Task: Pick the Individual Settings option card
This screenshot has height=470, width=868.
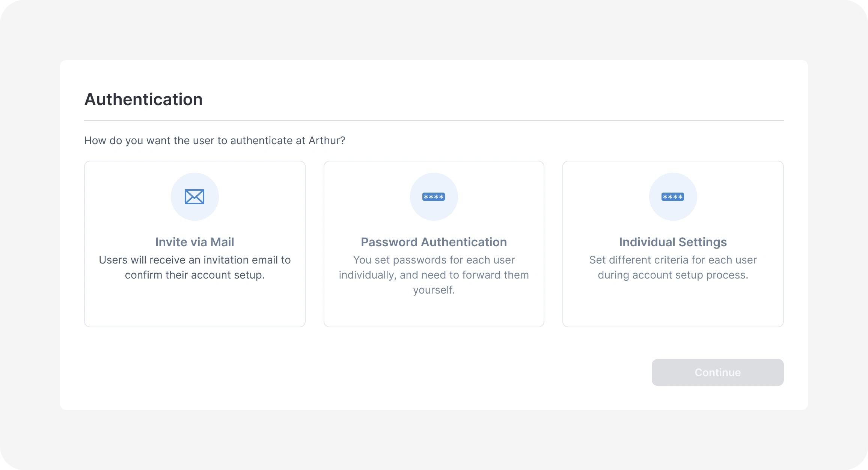Action: 673,244
